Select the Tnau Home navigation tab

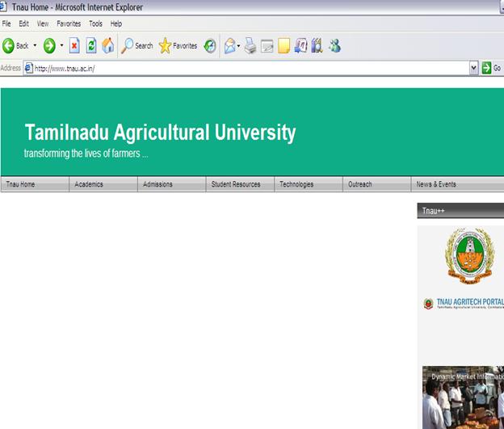click(35, 184)
